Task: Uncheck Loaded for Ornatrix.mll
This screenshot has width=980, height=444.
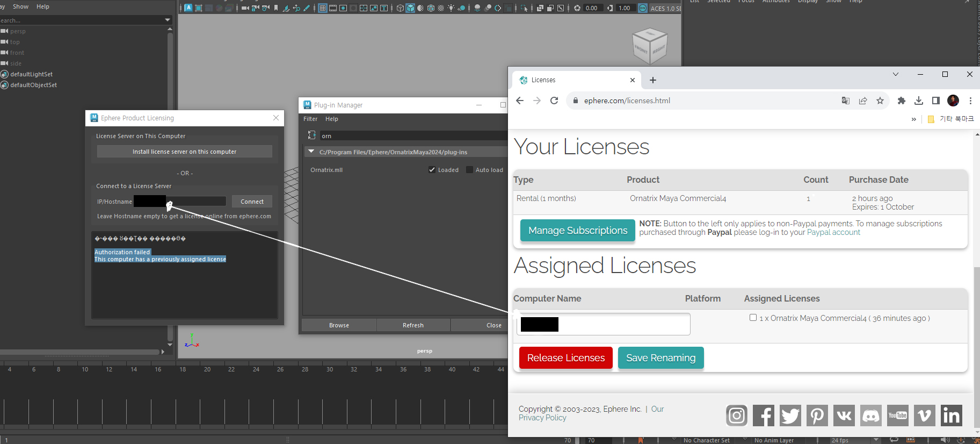Action: [x=432, y=170]
